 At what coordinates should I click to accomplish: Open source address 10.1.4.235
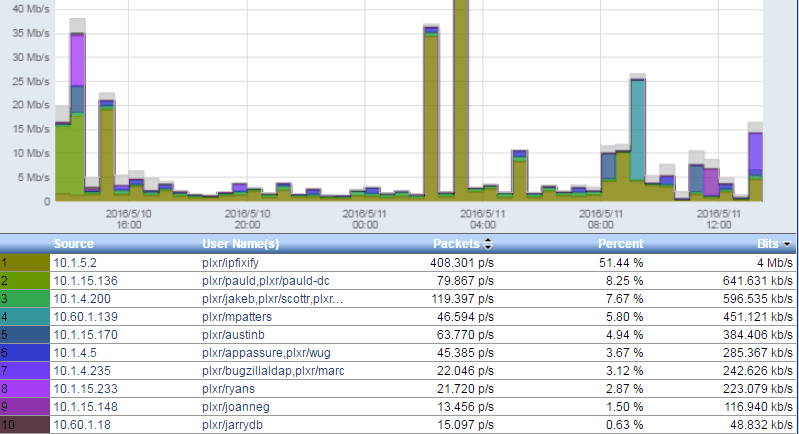click(82, 371)
